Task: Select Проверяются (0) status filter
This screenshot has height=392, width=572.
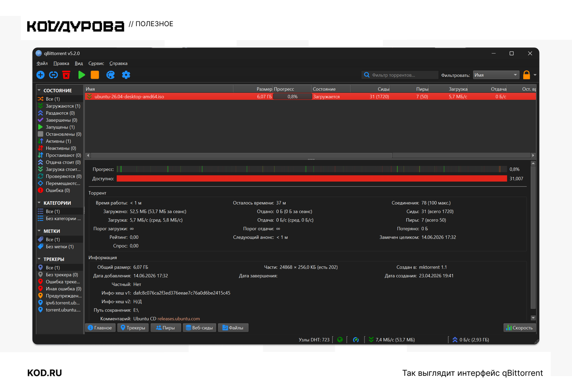Action: coord(60,176)
